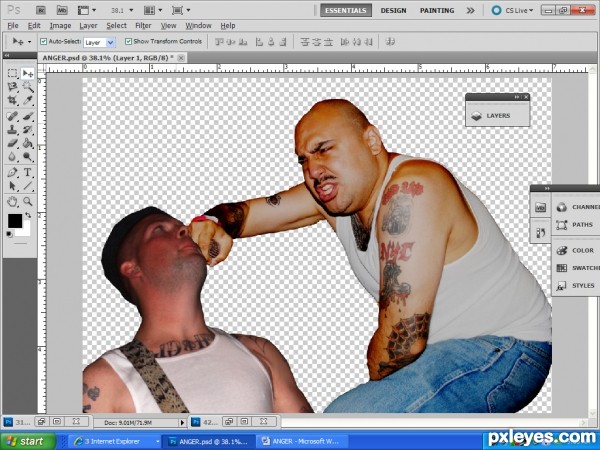
Task: Select the Horizontal Type tool
Action: coord(28,172)
